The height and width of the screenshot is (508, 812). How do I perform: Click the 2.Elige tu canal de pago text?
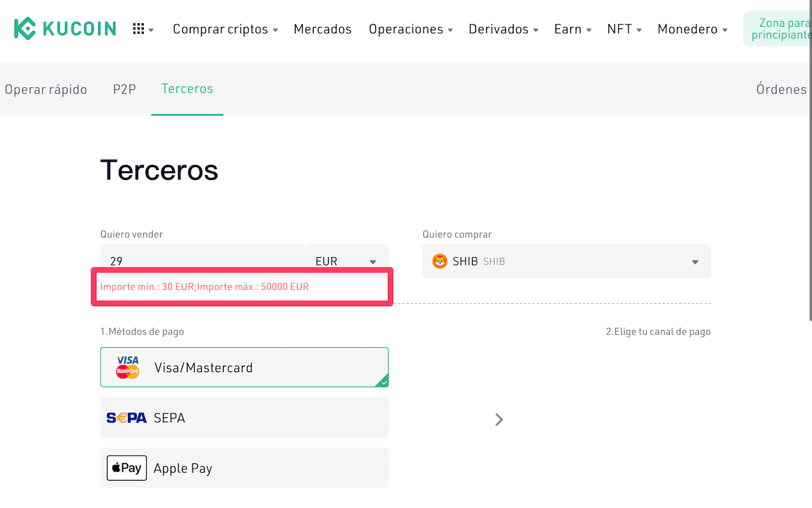point(658,332)
